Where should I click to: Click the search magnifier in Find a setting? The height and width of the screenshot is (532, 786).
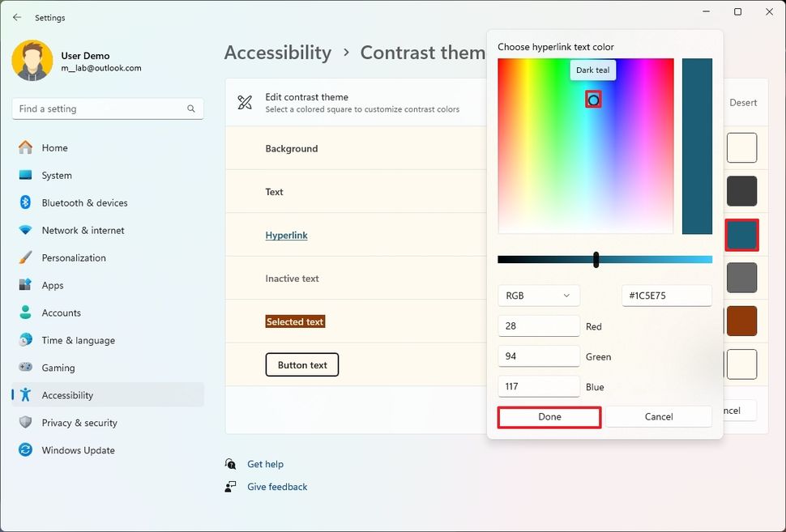190,108
